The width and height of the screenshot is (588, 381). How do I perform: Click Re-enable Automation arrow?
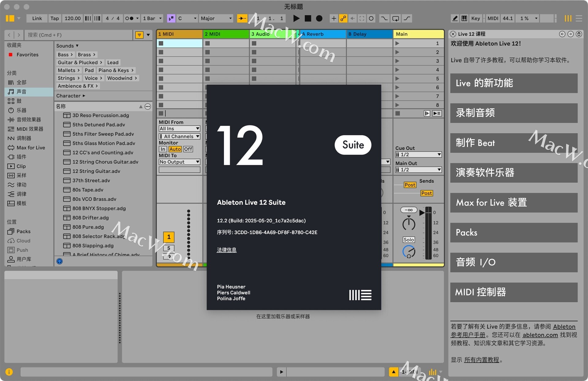point(352,18)
